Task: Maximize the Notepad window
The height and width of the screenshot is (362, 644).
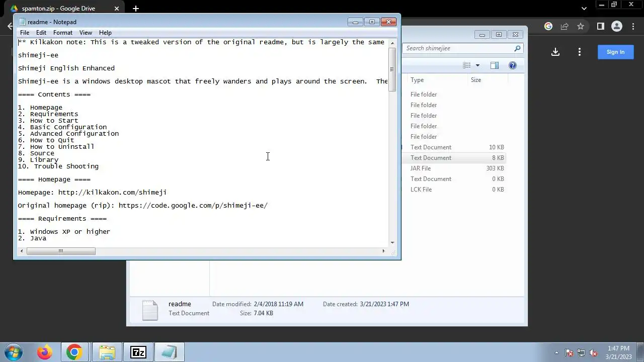Action: (372, 22)
